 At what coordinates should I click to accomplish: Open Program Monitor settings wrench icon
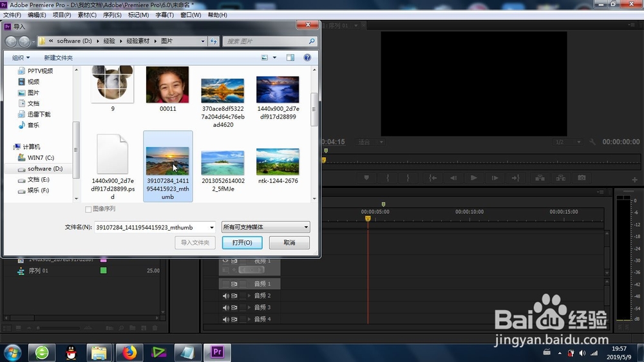(x=592, y=142)
